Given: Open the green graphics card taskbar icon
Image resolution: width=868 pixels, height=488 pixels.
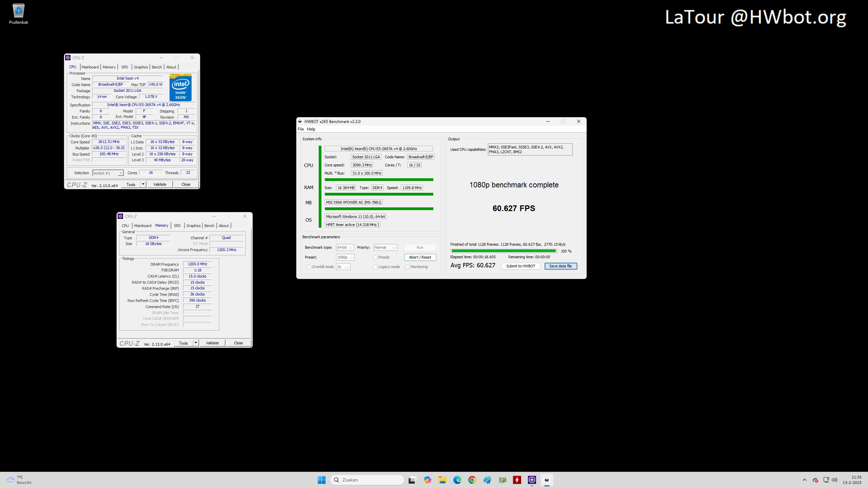Looking at the screenshot, I should [502, 480].
